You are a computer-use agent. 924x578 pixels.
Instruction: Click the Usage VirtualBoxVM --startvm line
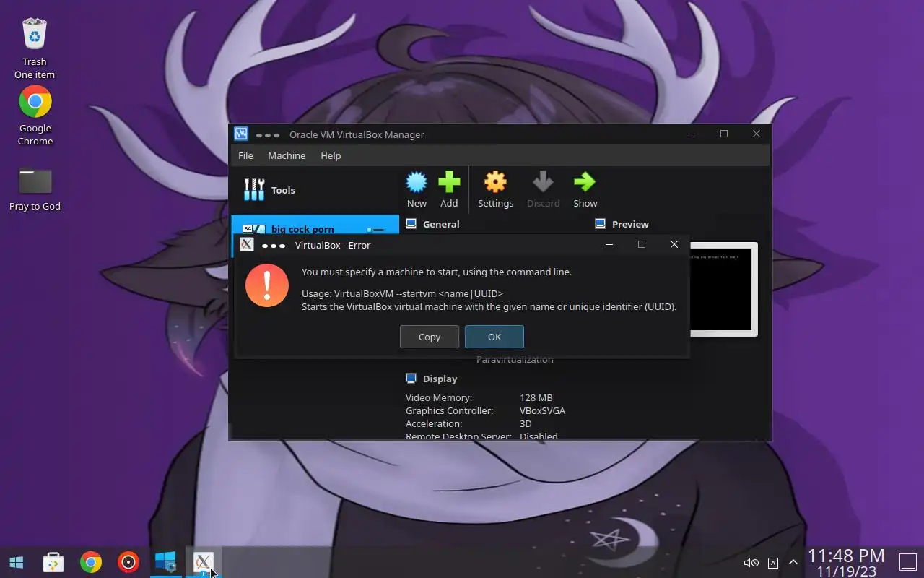[x=402, y=293]
